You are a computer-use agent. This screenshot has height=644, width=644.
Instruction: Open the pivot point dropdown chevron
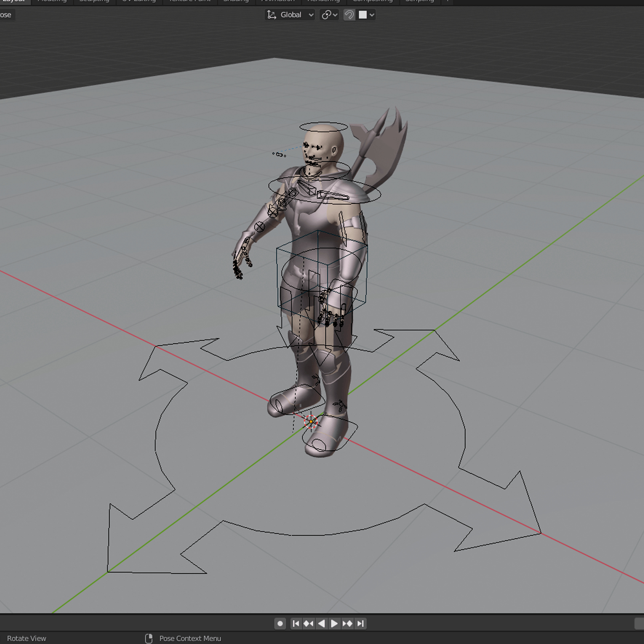335,15
